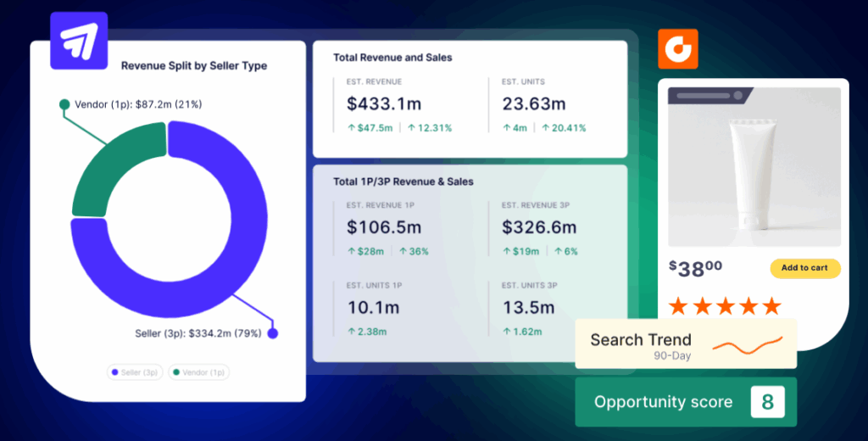This screenshot has width=868, height=441.
Task: Toggle the Vendor (1p) legend chip
Action: click(198, 372)
